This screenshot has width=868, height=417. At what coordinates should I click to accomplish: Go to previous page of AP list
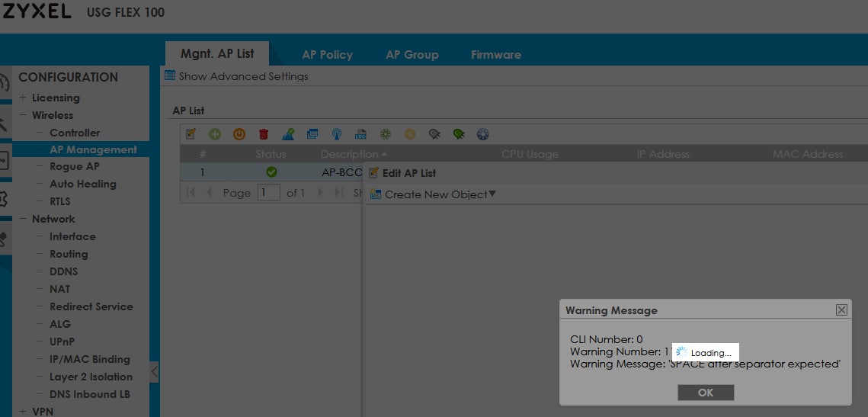(x=209, y=193)
